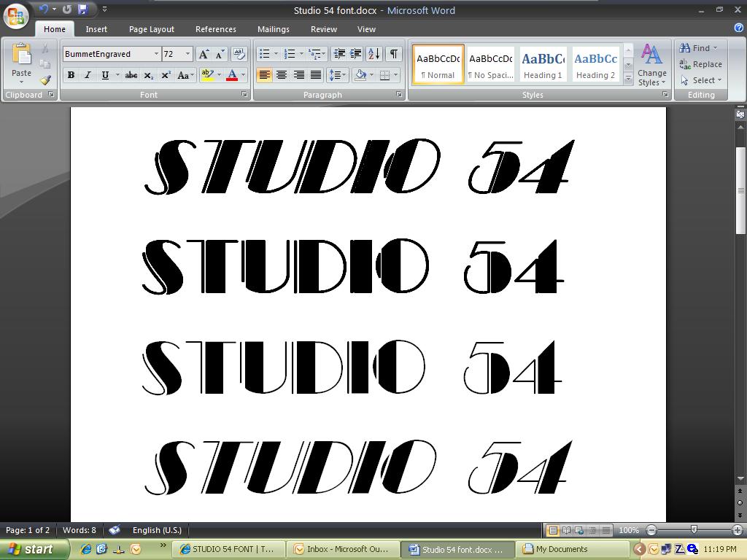747x560 pixels.
Task: Apply the Heading 1 style
Action: pyautogui.click(x=543, y=65)
